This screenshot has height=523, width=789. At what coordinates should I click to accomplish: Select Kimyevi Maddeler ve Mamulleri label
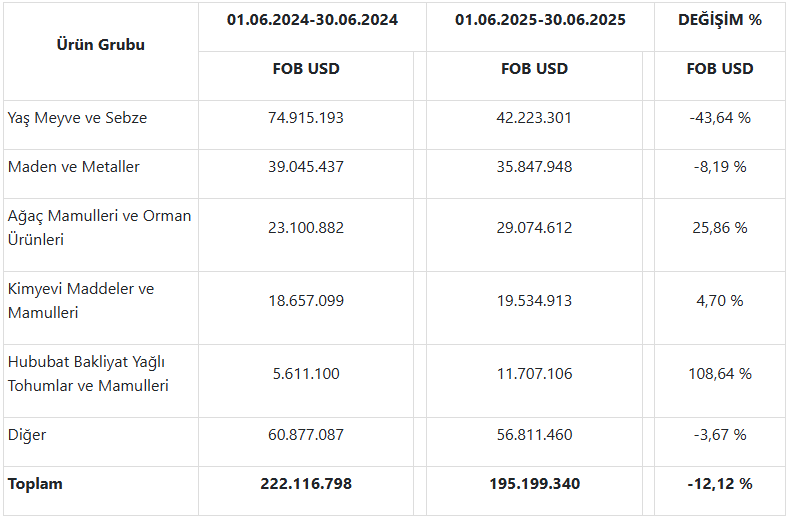(x=81, y=301)
